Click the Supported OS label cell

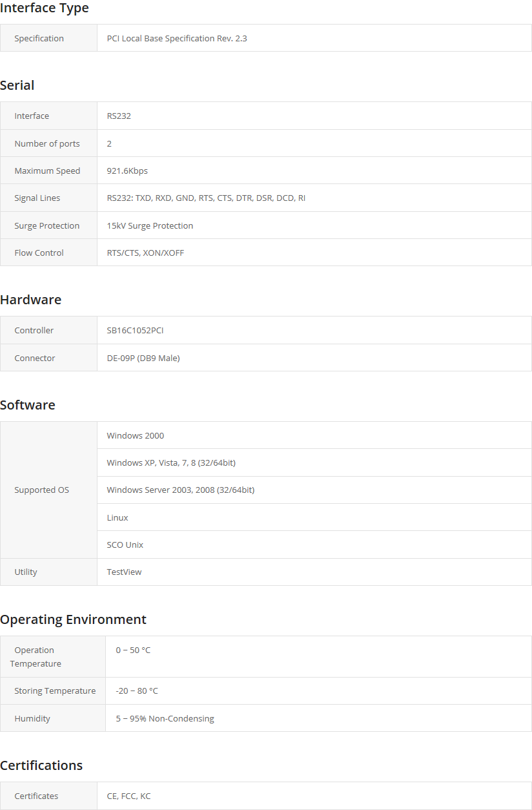coord(48,490)
